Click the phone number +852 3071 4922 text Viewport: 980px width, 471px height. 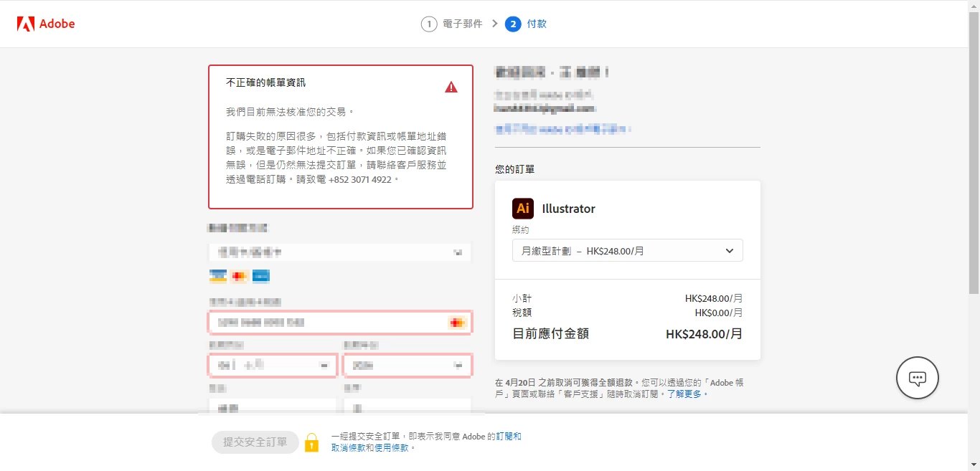360,179
